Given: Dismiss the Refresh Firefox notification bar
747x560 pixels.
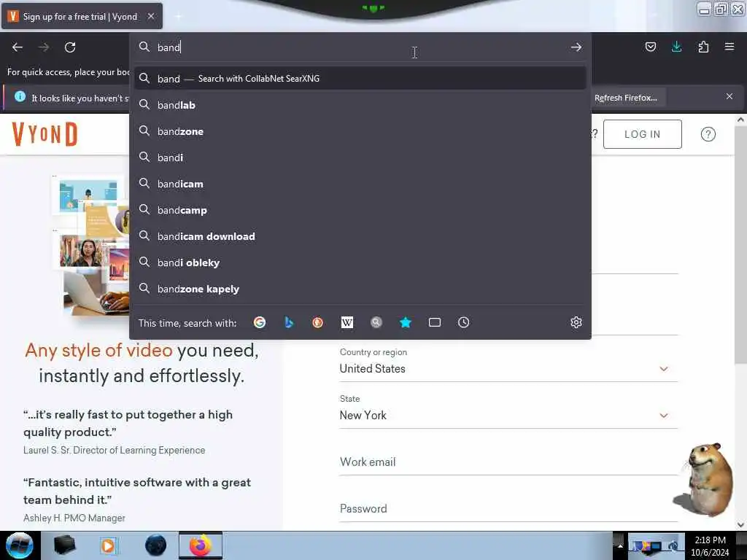Looking at the screenshot, I should point(729,97).
